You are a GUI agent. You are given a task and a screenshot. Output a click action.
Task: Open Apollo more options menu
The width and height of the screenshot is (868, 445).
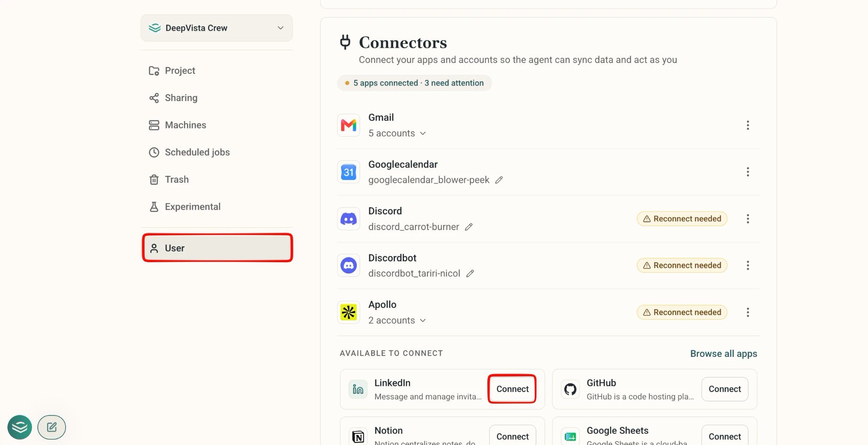747,312
